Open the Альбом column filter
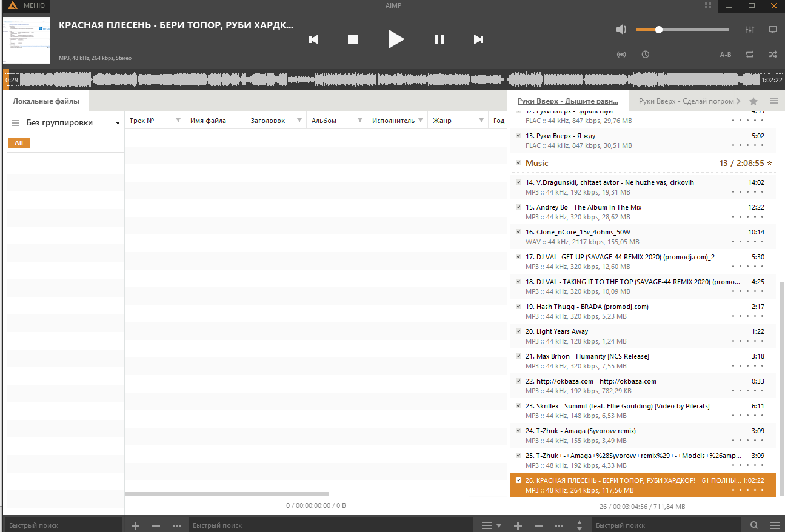Image resolution: width=785 pixels, height=532 pixels. 360,121
